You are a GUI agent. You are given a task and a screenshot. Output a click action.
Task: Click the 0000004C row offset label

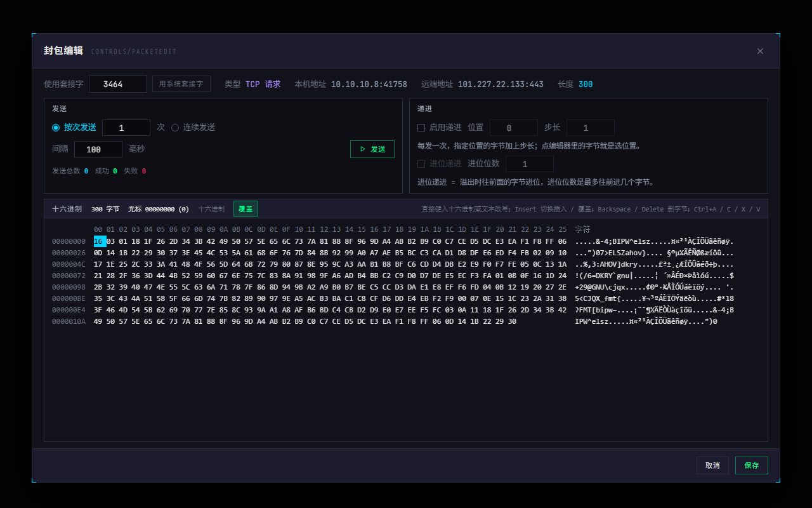69,264
